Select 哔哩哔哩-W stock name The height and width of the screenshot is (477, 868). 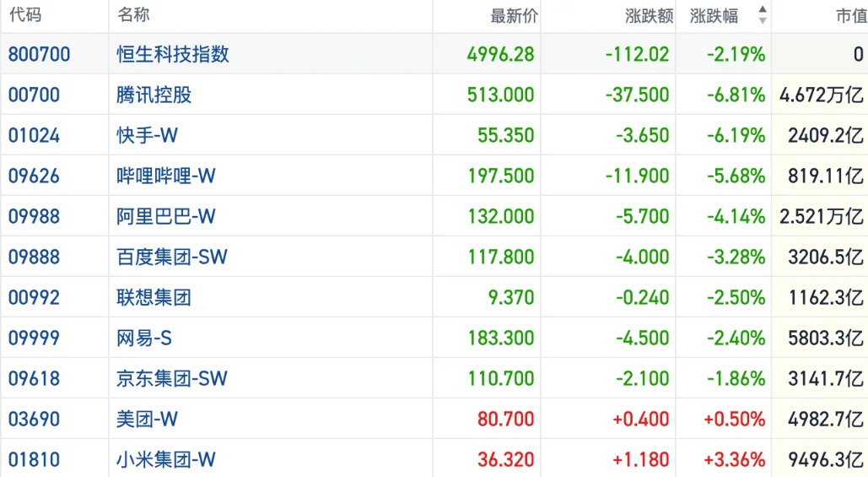click(166, 176)
